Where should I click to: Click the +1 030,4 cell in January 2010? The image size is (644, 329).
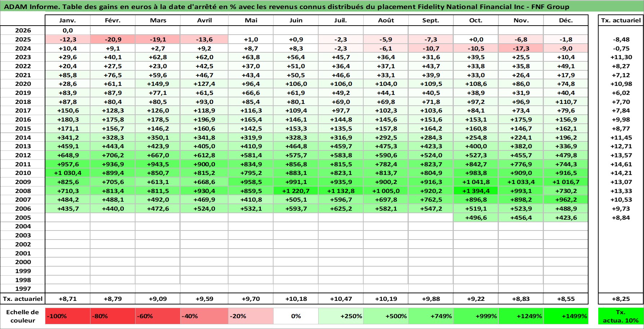pos(68,173)
